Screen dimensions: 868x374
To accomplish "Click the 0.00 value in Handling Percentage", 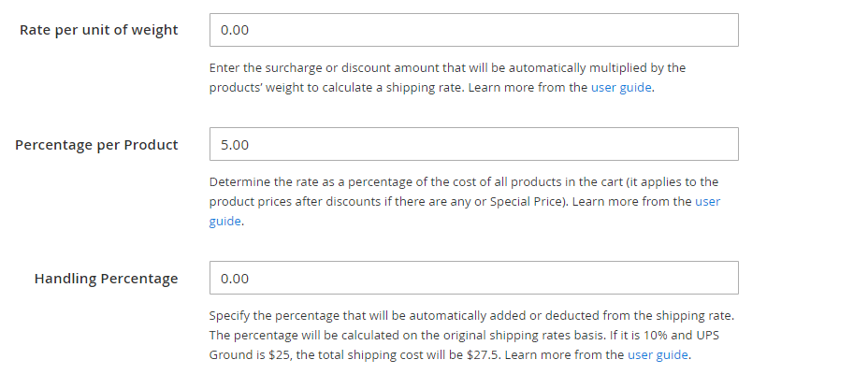I will (x=235, y=279).
